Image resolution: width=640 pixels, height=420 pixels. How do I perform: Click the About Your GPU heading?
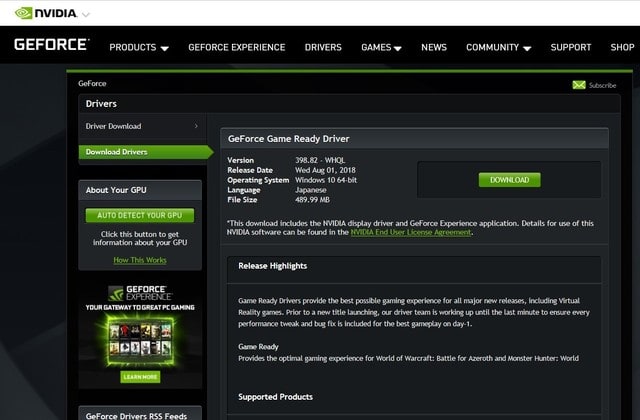(116, 190)
